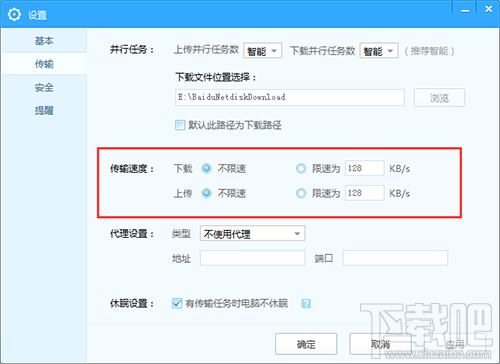Image resolution: width=500 pixels, height=364 pixels.
Task: Open the 基本 settings tab
Action: click(x=44, y=41)
